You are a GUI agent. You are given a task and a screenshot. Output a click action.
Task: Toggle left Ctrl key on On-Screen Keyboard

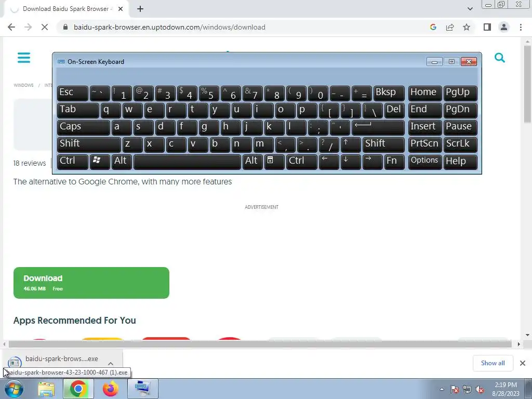[73, 162]
